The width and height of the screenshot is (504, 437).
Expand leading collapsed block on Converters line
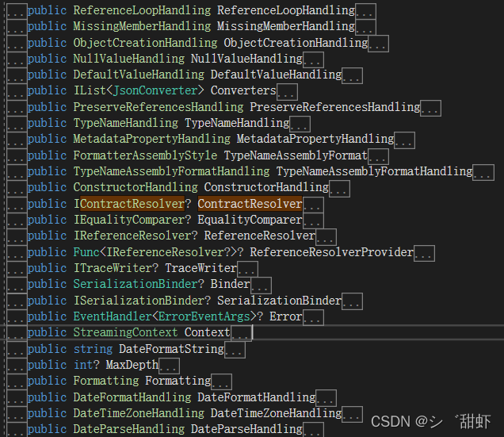click(17, 92)
